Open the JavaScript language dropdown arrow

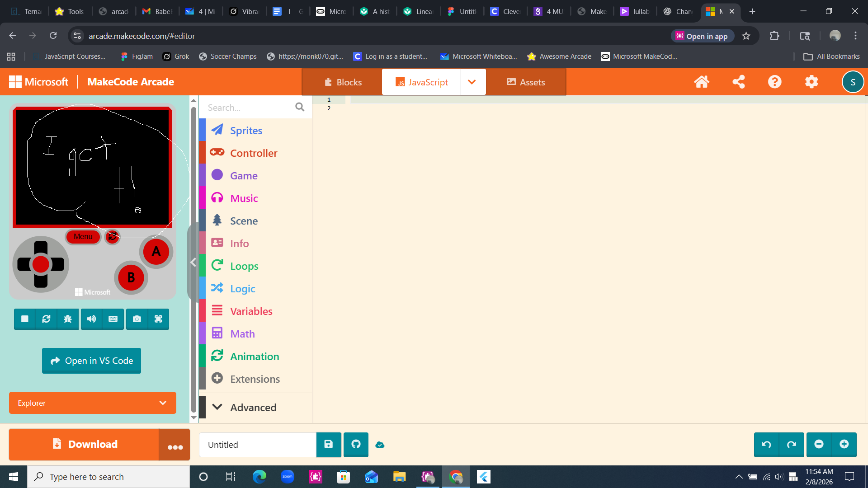tap(472, 82)
